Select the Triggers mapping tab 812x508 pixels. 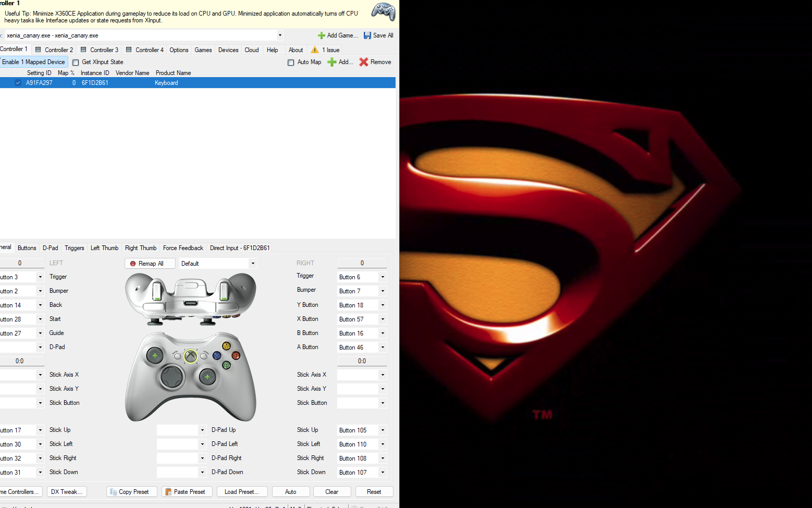(75, 248)
